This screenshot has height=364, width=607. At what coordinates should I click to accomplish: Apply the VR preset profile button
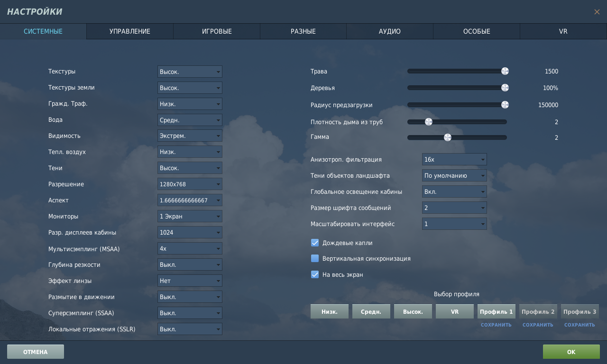(x=455, y=311)
